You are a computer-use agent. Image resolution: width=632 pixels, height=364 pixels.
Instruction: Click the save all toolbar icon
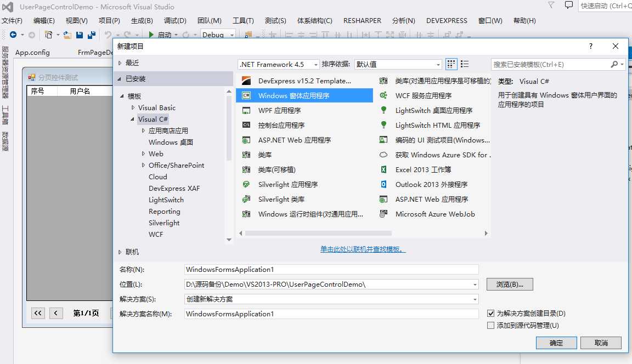tap(92, 35)
